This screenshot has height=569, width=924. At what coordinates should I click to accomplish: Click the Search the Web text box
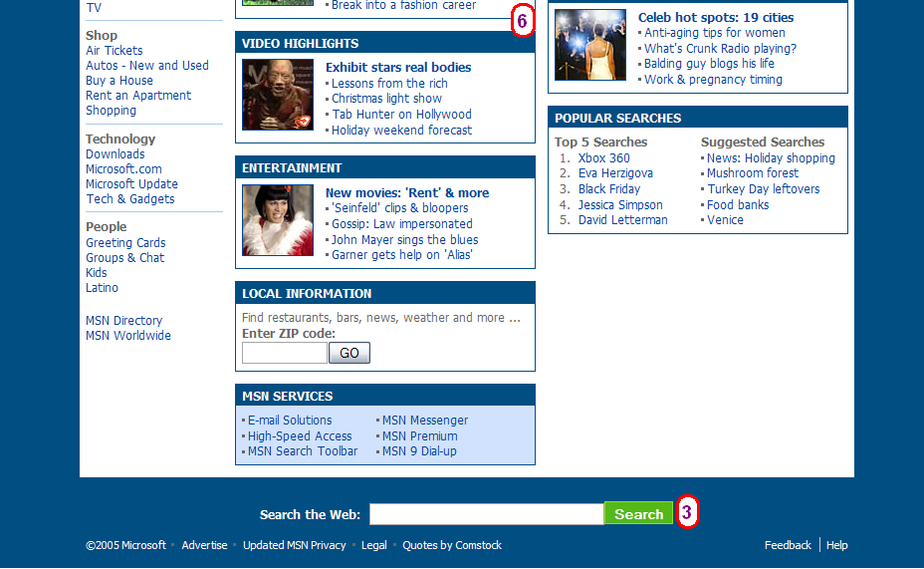(487, 514)
